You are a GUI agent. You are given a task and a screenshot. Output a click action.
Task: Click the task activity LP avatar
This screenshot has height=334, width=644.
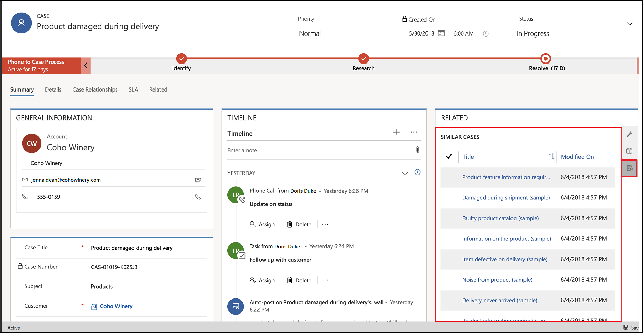tap(236, 251)
